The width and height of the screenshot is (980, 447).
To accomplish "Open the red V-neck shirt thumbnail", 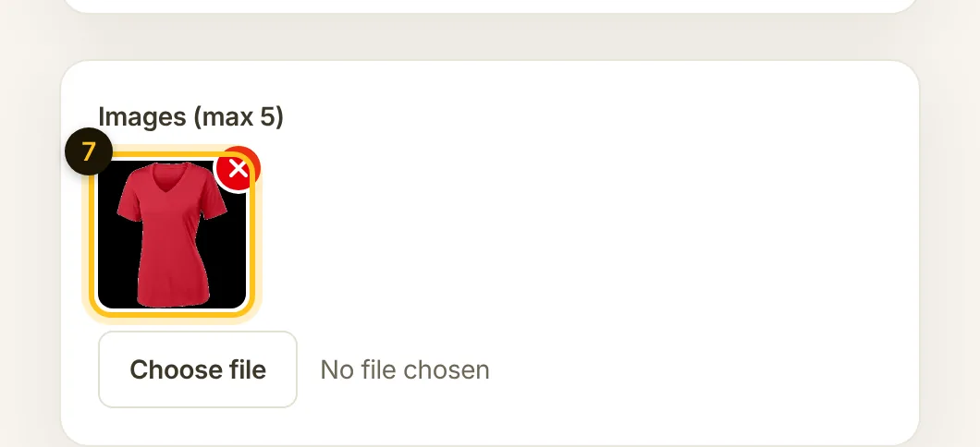I will pos(172,235).
